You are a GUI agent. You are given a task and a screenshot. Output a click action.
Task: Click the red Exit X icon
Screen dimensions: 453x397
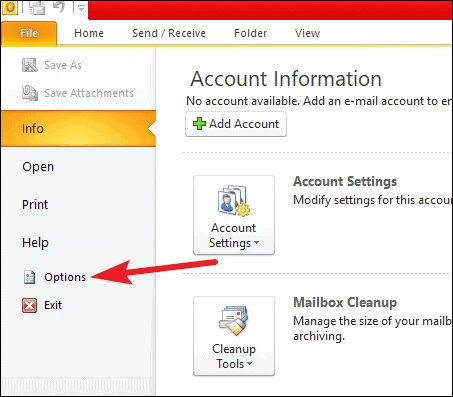coord(29,305)
